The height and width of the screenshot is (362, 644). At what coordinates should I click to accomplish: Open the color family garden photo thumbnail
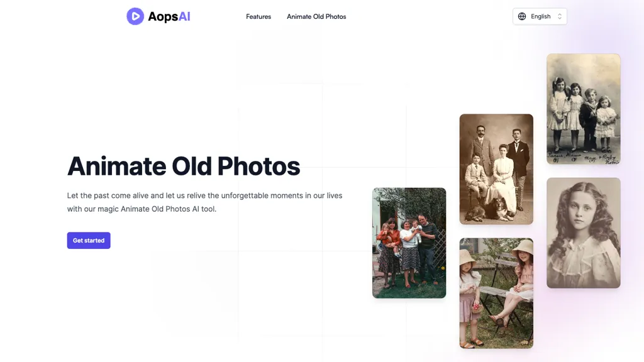pos(409,243)
